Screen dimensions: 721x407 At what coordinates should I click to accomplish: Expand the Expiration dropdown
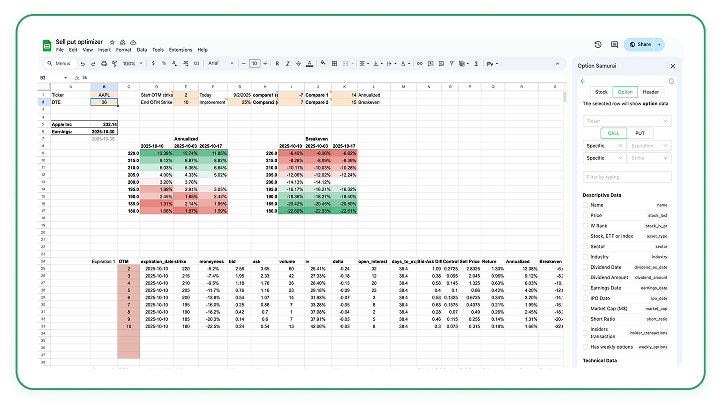tap(647, 144)
